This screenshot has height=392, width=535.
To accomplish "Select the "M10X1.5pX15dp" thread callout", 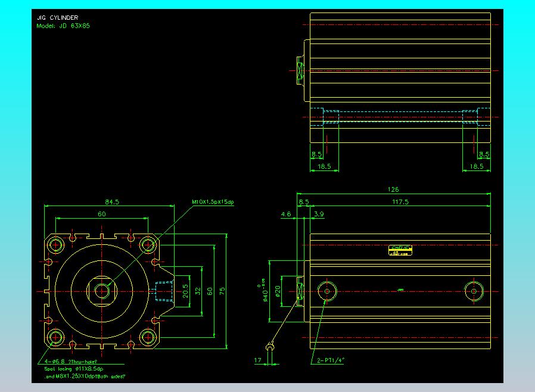I will [213, 201].
